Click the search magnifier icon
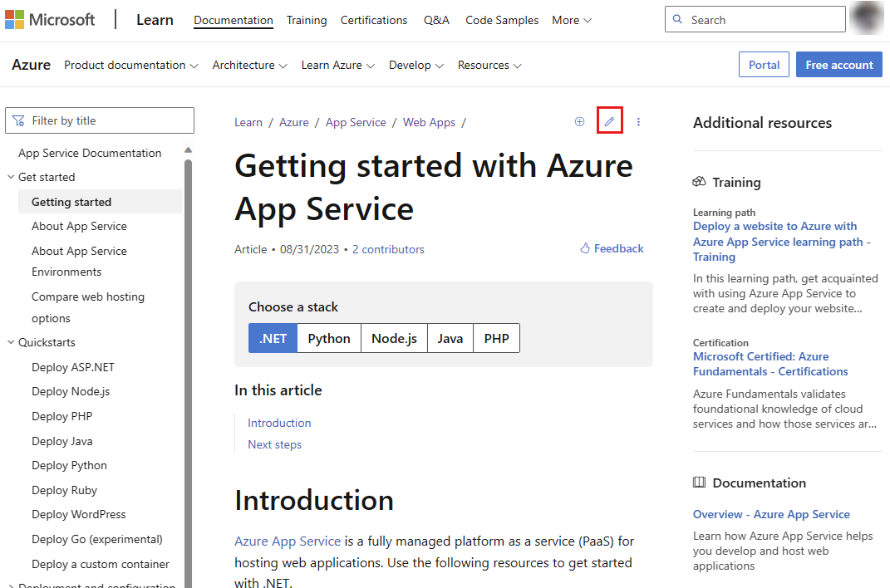890x588 pixels. tap(678, 20)
